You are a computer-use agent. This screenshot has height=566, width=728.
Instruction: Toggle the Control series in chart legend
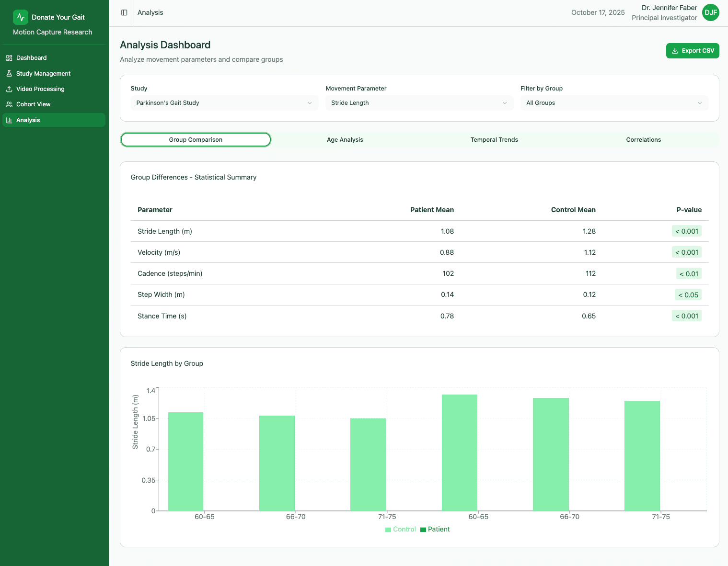(401, 529)
